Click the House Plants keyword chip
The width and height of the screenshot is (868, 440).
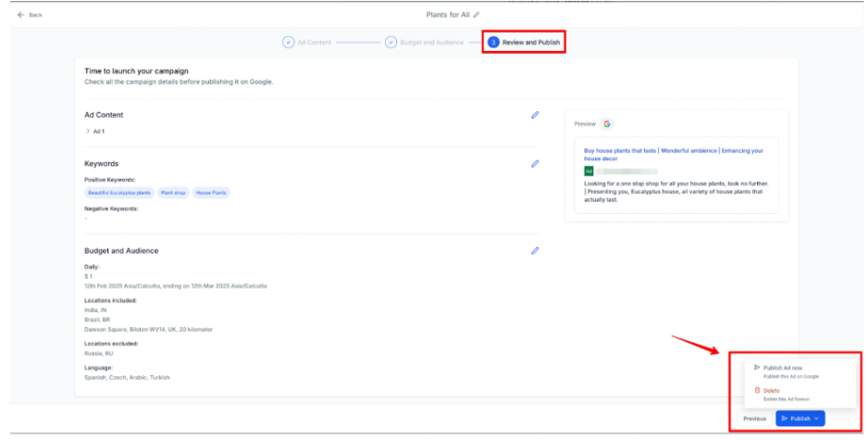click(210, 193)
